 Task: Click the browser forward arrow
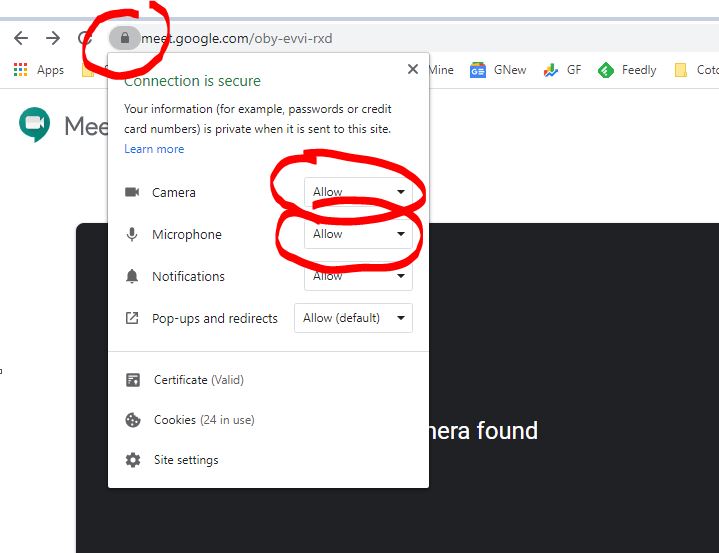pyautogui.click(x=53, y=38)
